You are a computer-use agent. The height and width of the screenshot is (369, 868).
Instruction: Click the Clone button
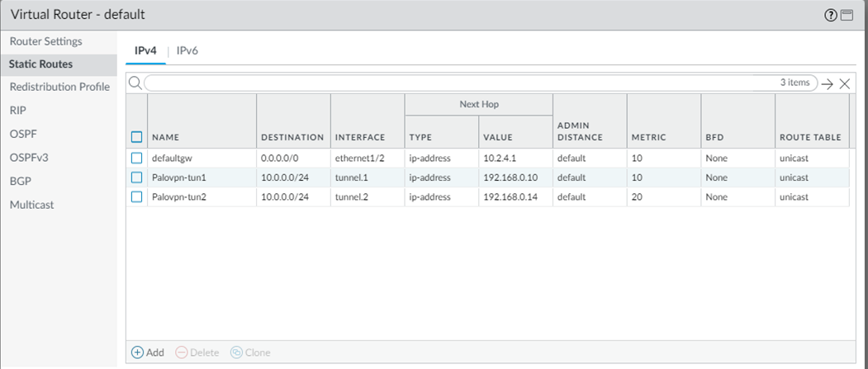tap(250, 352)
